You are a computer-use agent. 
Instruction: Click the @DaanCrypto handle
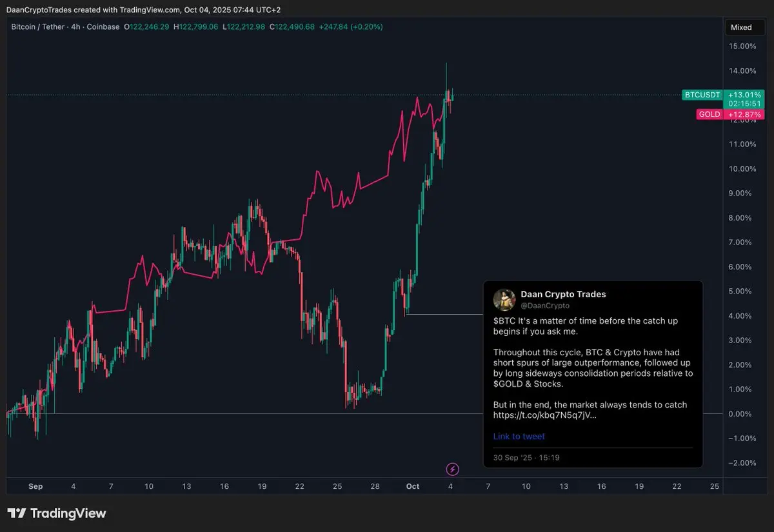coord(545,306)
